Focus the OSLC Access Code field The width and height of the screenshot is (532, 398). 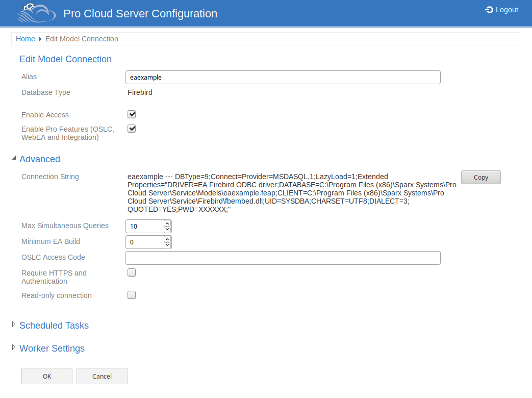[283, 258]
